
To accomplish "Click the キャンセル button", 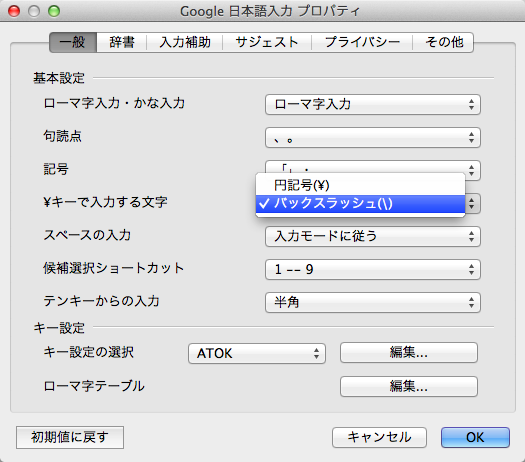I will click(379, 437).
